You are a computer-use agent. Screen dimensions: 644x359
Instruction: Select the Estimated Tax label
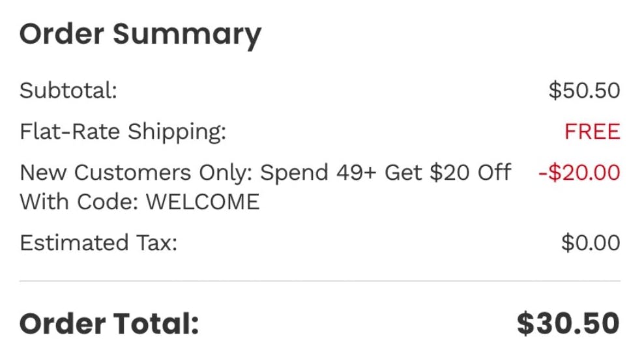coord(98,243)
